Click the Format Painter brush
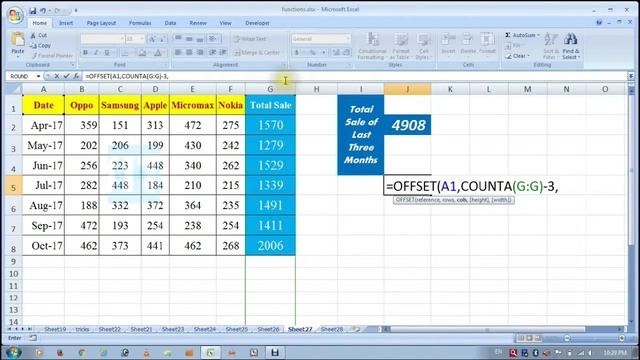Viewport: 640px width, 360px height. [34, 55]
